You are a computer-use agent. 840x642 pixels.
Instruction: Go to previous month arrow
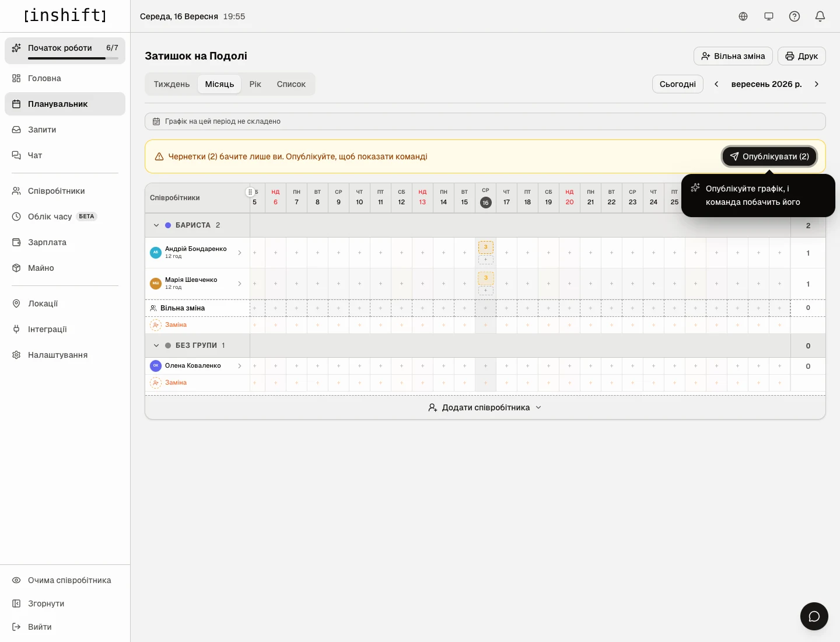click(716, 84)
